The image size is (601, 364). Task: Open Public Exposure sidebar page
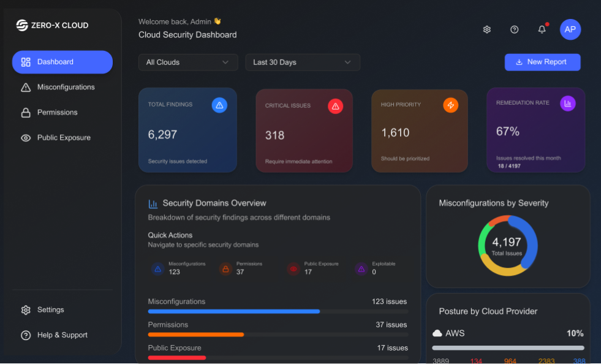64,138
